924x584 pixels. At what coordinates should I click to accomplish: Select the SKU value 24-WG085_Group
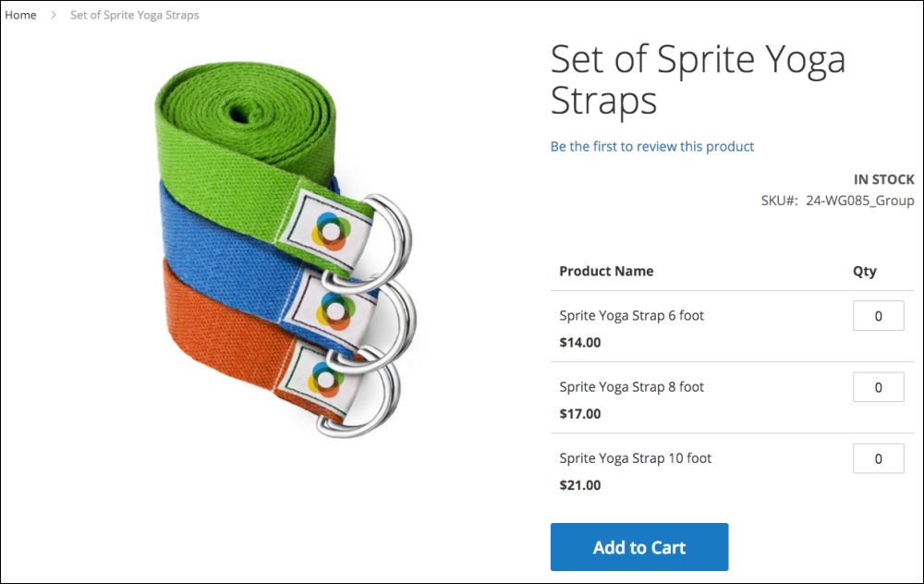(x=860, y=201)
